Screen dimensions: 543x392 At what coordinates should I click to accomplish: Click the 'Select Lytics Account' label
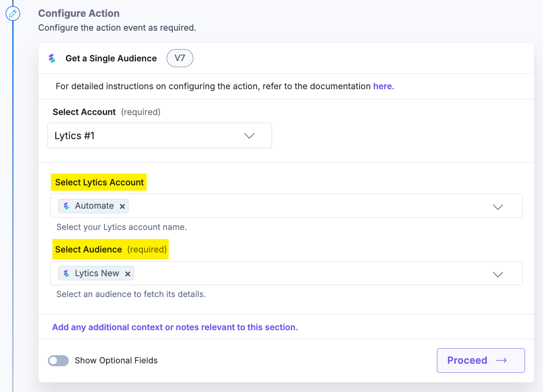coord(99,182)
